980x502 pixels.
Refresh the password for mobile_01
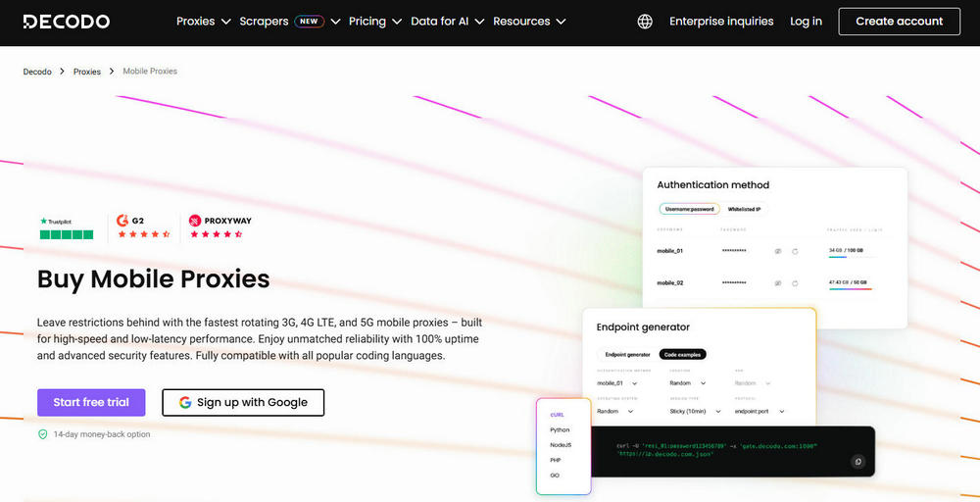pos(795,251)
